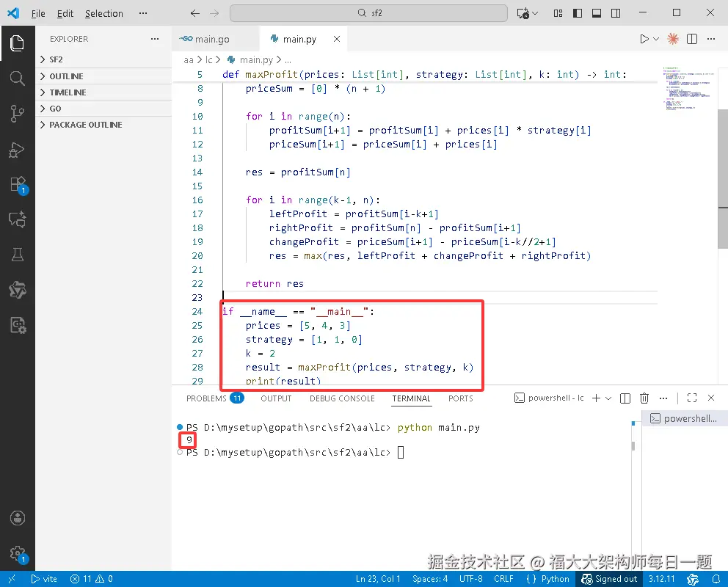
Task: Select Python interpreter 3.12.11
Action: point(662,579)
